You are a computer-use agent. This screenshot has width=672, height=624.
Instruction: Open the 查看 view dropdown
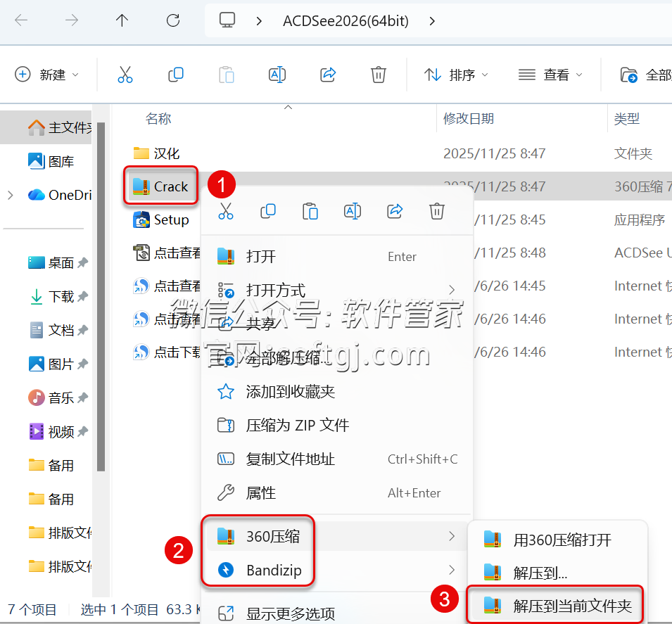coord(550,75)
